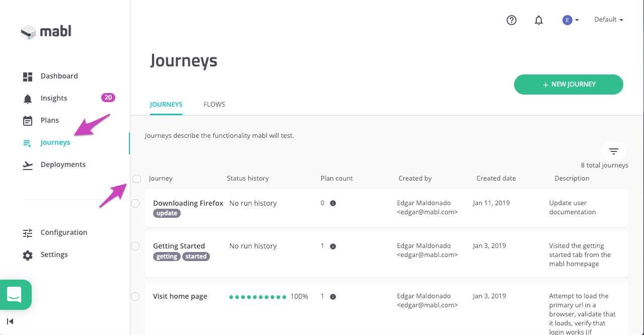Click the Settings gear icon
This screenshot has height=335, width=644.
(28, 255)
